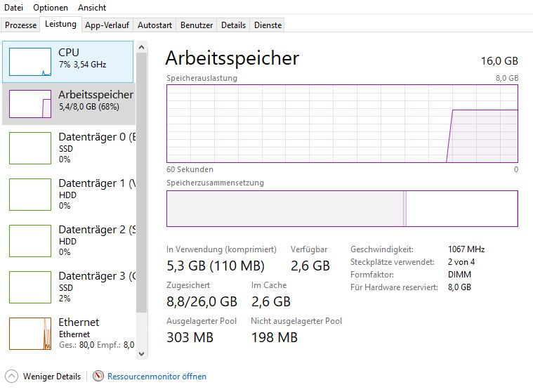Screen dimensions: 533x392
Task: Select Arbeitsspeicher graph thumbnail in sidebar
Action: pos(30,104)
